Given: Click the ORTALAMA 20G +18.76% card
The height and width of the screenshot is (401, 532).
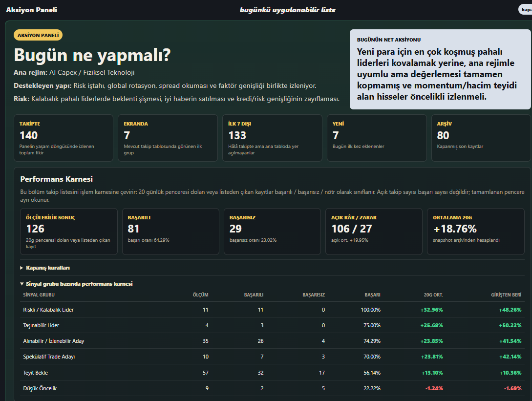Looking at the screenshot, I should [476, 232].
